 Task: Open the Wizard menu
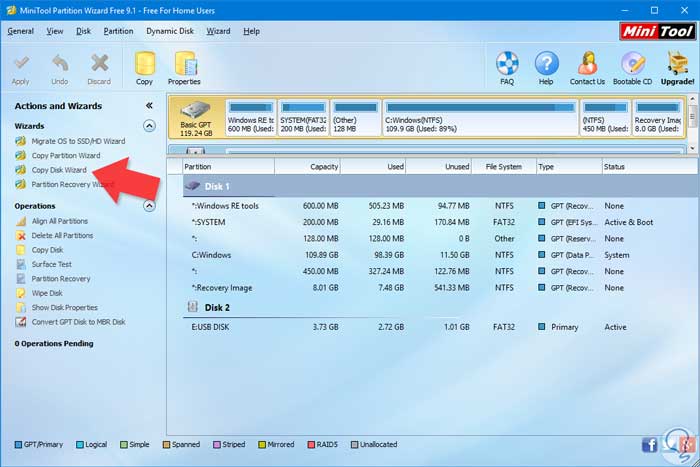coord(218,31)
